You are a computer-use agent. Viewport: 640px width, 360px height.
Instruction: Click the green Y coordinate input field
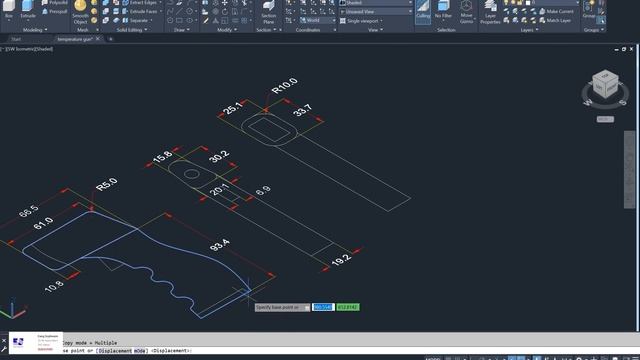[x=348, y=307]
